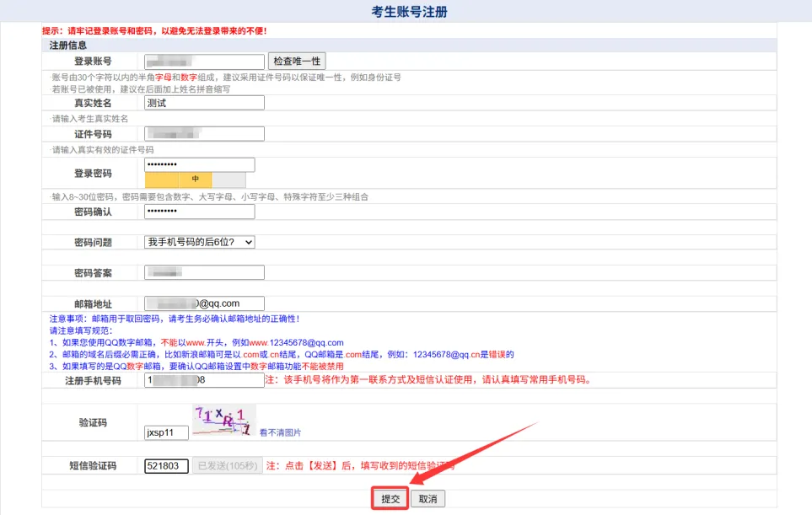Click the 若账号已被使用 hint line
812x515 pixels.
pos(140,89)
